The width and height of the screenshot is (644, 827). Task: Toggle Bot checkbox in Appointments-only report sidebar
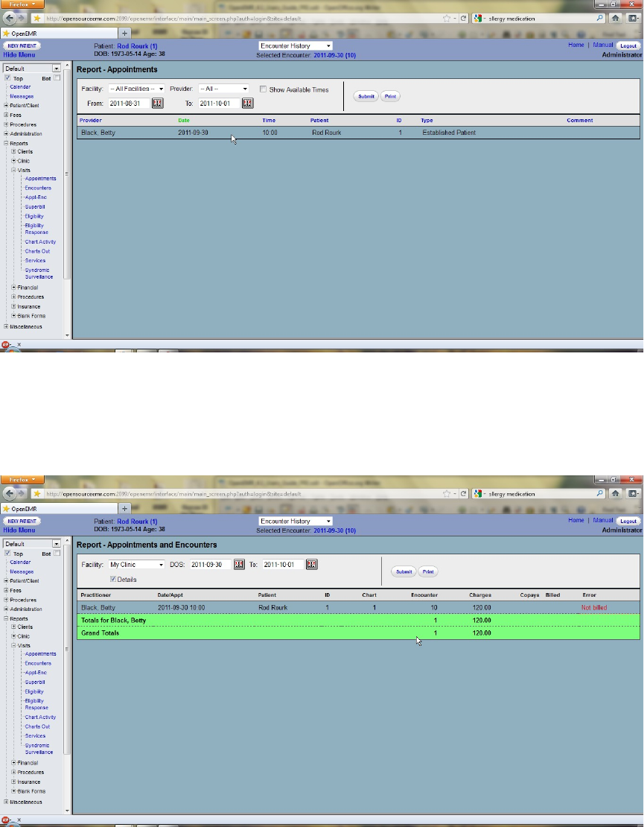point(57,77)
